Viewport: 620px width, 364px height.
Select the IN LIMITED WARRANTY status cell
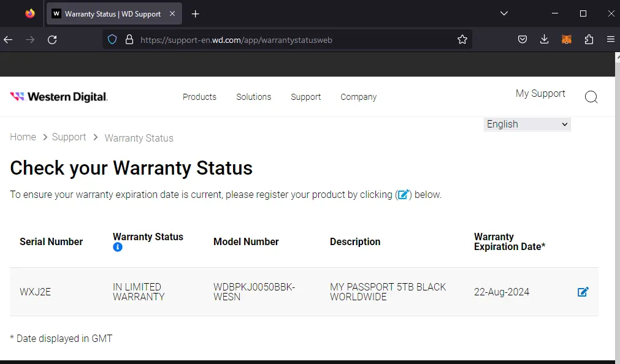click(x=139, y=292)
